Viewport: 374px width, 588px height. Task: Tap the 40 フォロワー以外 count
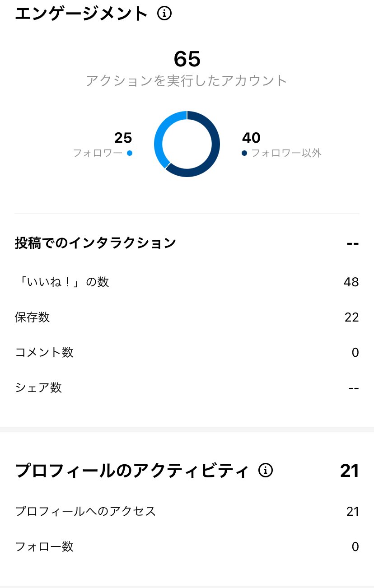click(251, 137)
